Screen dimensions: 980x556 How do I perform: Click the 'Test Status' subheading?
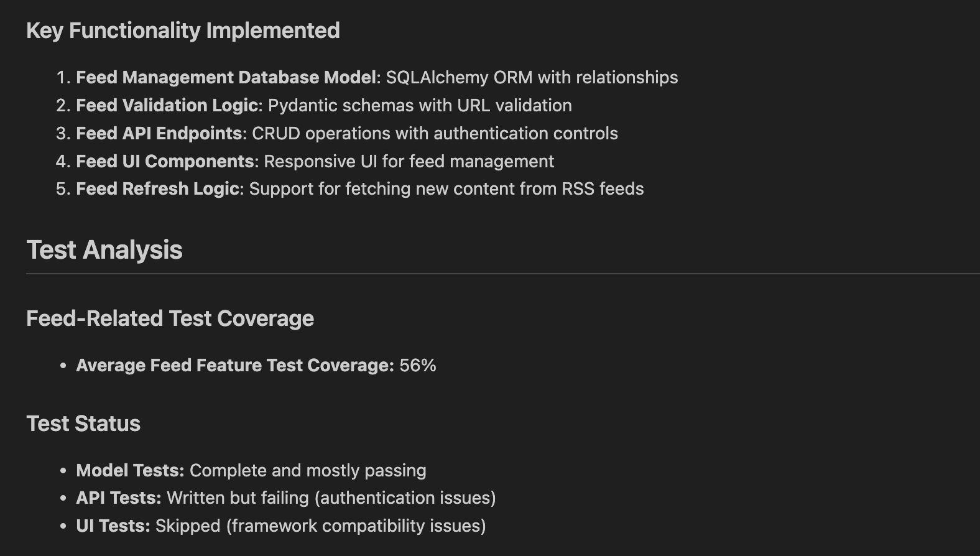83,424
